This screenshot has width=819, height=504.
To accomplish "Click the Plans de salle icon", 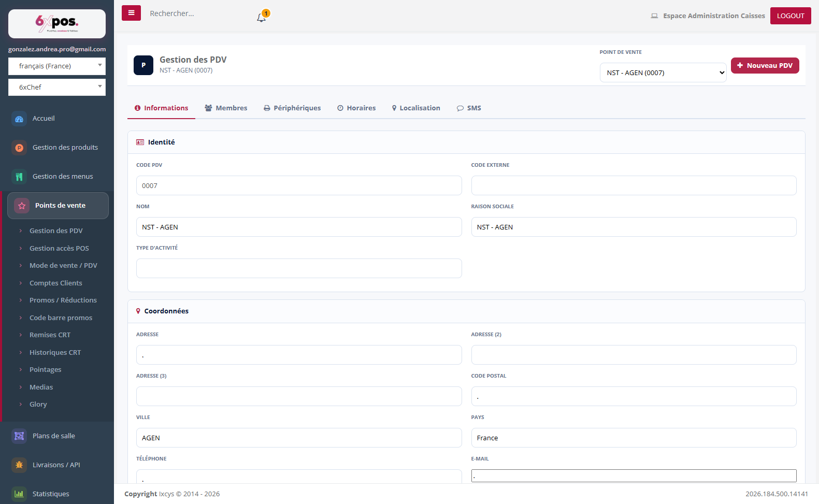I will (19, 436).
